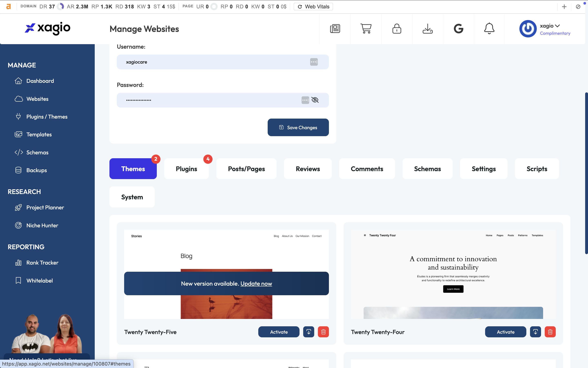Image resolution: width=588 pixels, height=368 pixels.
Task: Expand the xagio account dropdown
Action: click(550, 26)
